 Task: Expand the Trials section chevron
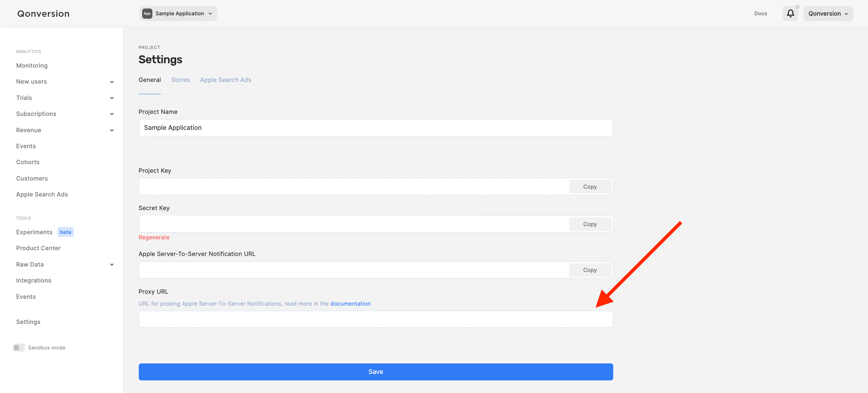click(112, 98)
